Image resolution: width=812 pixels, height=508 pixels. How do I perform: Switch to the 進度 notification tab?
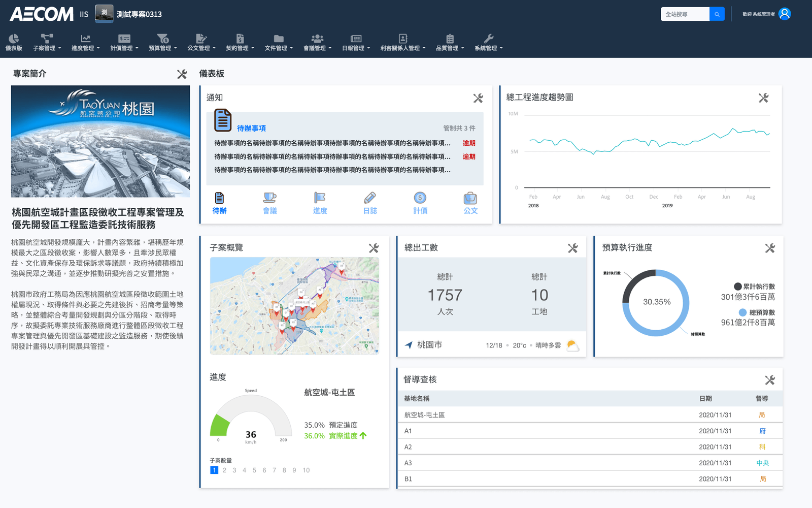tap(320, 203)
